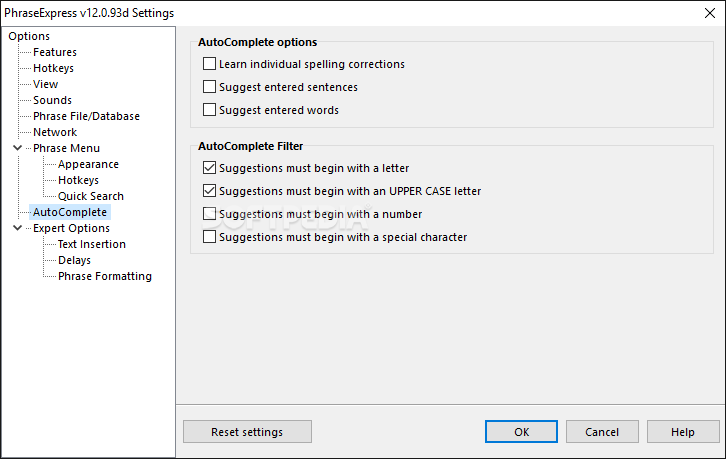726x459 pixels.
Task: Select Phrase Formatting in the tree
Action: (105, 276)
